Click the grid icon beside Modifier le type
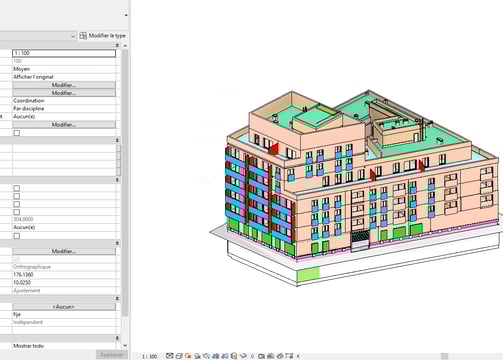The height and width of the screenshot is (360, 503). click(x=83, y=35)
